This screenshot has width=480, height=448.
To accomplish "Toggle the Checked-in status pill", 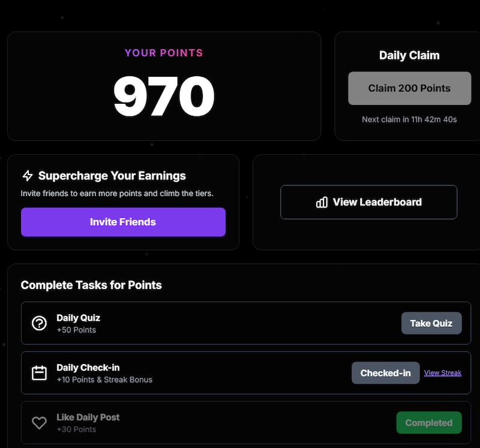I will click(385, 372).
